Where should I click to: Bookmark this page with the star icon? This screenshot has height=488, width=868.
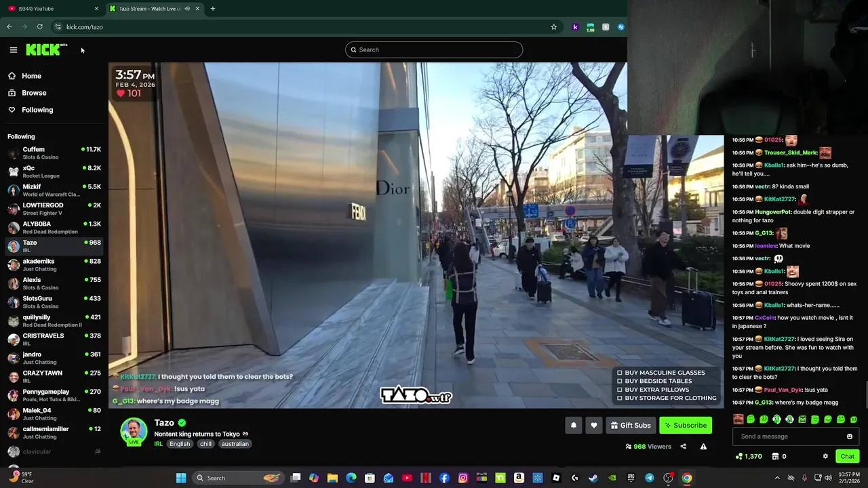(554, 27)
